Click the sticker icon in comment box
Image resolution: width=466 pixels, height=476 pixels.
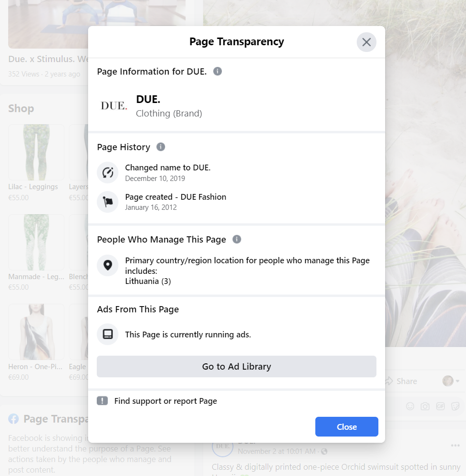(455, 406)
